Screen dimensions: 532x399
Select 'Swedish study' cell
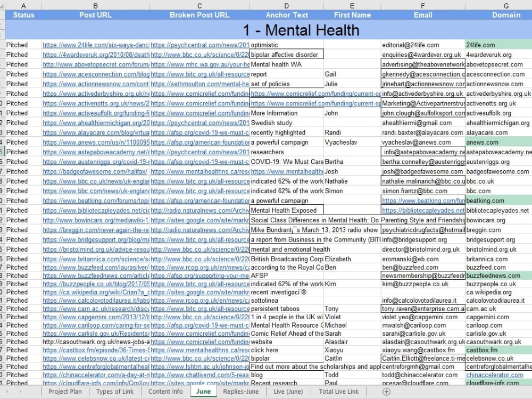coord(287,123)
